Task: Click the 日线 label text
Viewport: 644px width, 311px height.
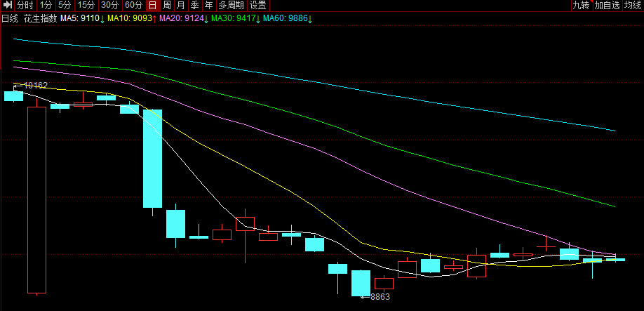Action: 10,18
